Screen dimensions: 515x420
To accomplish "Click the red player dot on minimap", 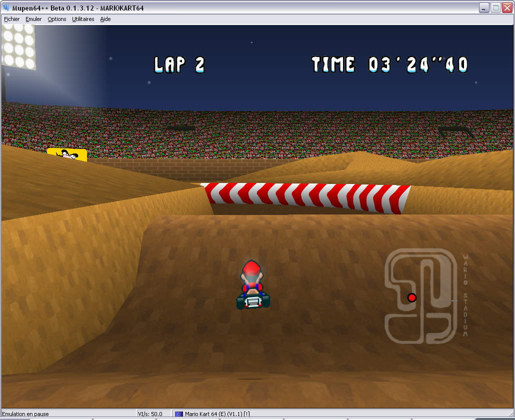I will pyautogui.click(x=411, y=297).
